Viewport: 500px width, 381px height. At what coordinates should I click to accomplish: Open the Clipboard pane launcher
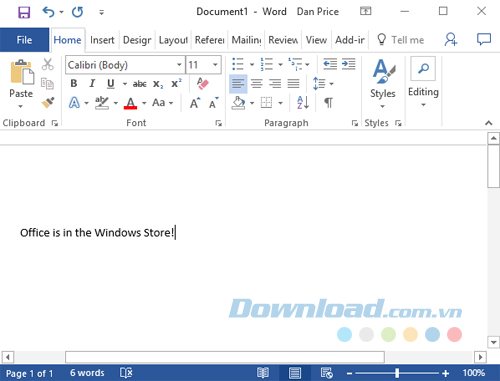tap(54, 123)
